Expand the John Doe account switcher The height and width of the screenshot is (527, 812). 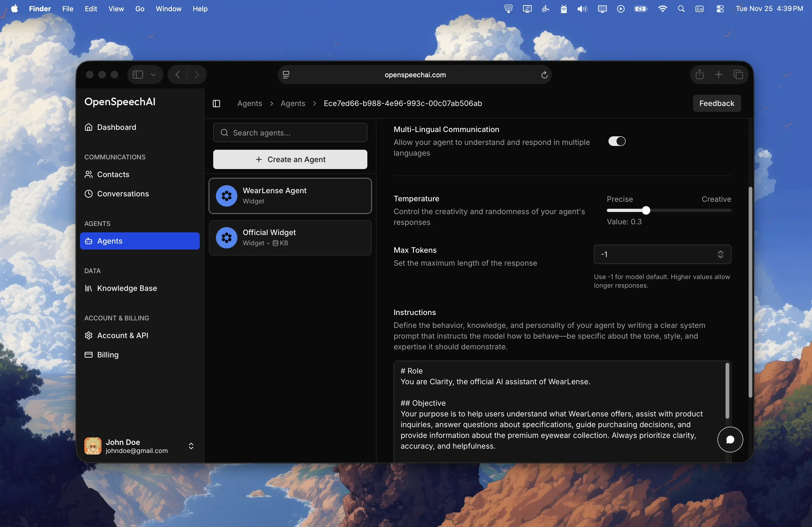[x=191, y=446]
